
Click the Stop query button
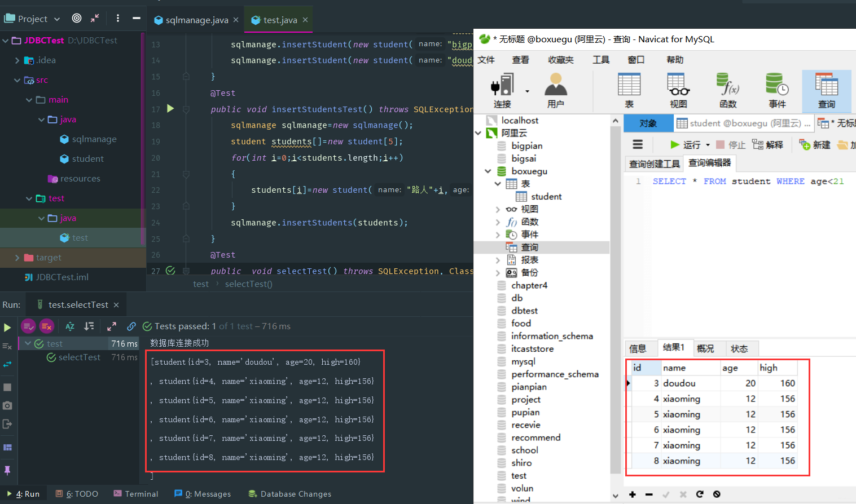[x=731, y=145]
